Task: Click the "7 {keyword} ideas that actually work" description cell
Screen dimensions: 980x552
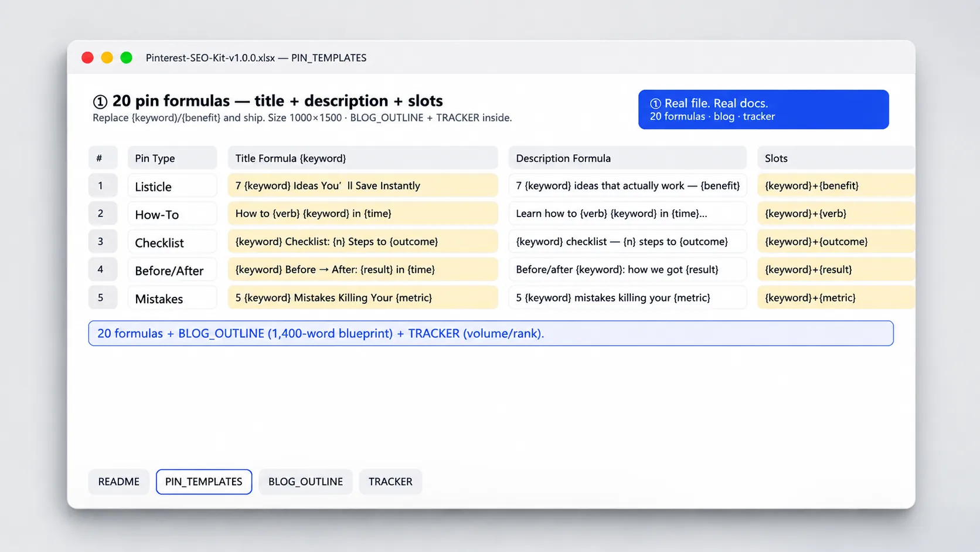Action: pyautogui.click(x=628, y=185)
